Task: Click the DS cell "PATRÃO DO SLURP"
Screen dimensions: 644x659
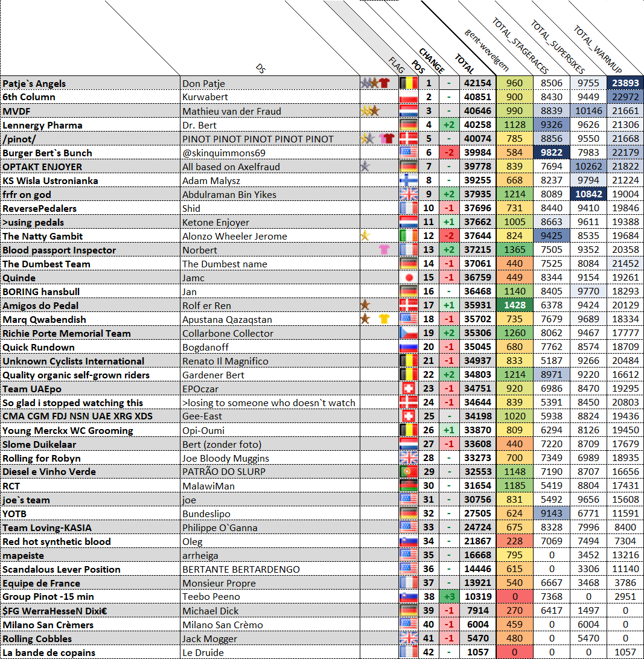Action: pyautogui.click(x=270, y=471)
